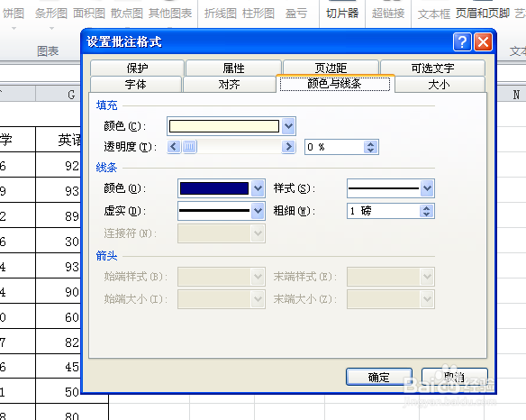Open the 条形图 chart dropdown
This screenshot has height=420, width=526.
51,29
